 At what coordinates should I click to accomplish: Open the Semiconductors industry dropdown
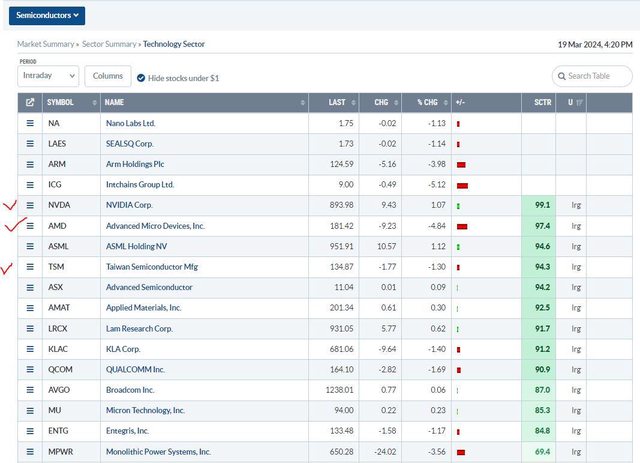tap(46, 15)
